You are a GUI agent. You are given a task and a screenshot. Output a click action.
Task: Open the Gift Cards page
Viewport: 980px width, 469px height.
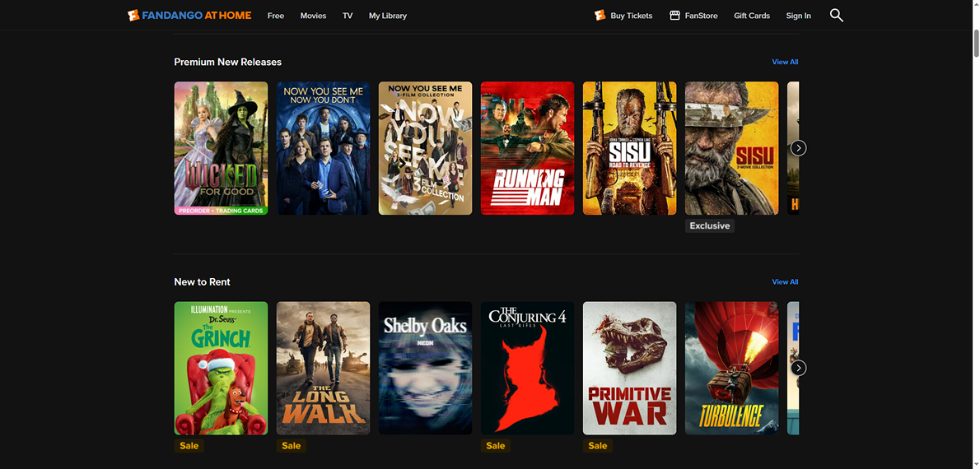pyautogui.click(x=752, y=16)
